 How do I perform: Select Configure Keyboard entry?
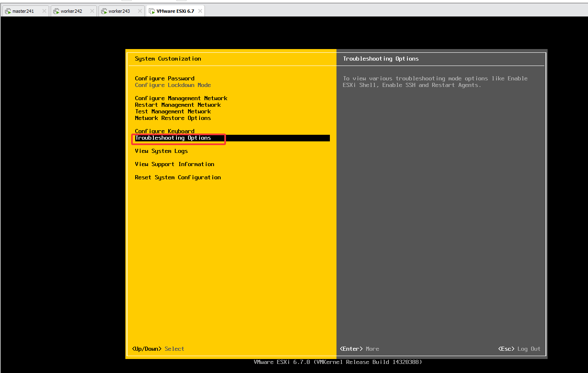tap(165, 131)
